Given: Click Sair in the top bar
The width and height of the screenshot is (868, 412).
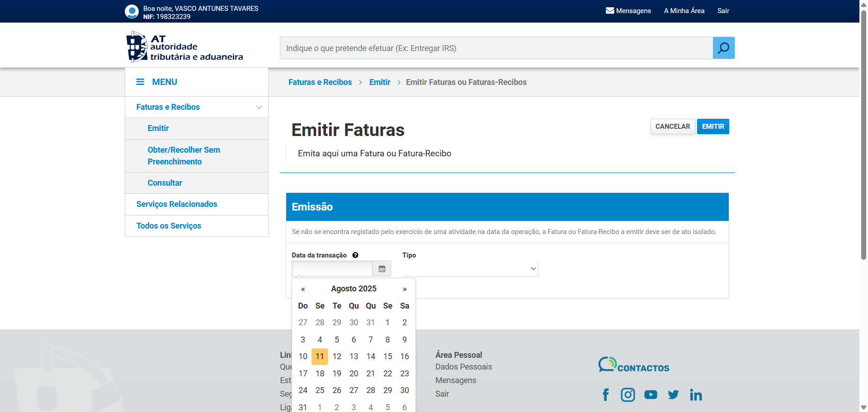Looking at the screenshot, I should 723,11.
